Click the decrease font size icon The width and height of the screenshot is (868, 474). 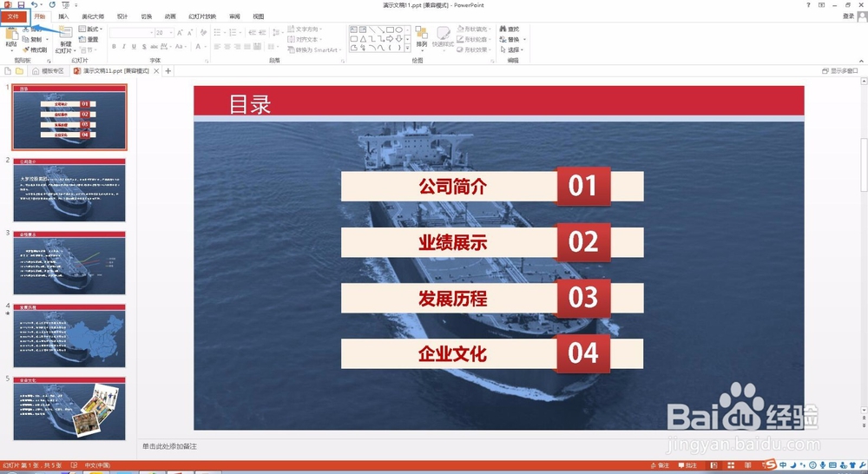(x=189, y=33)
